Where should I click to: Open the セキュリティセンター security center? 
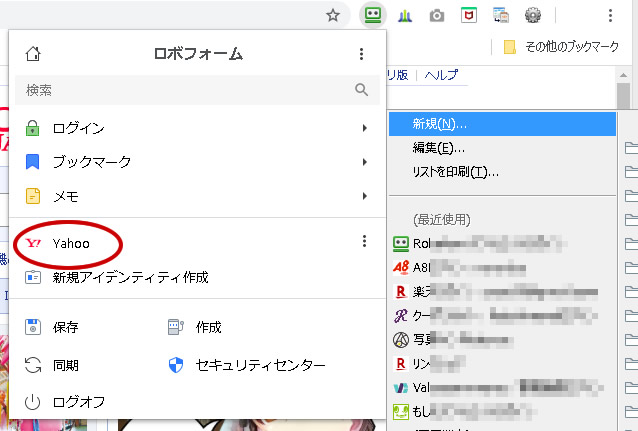point(247,365)
